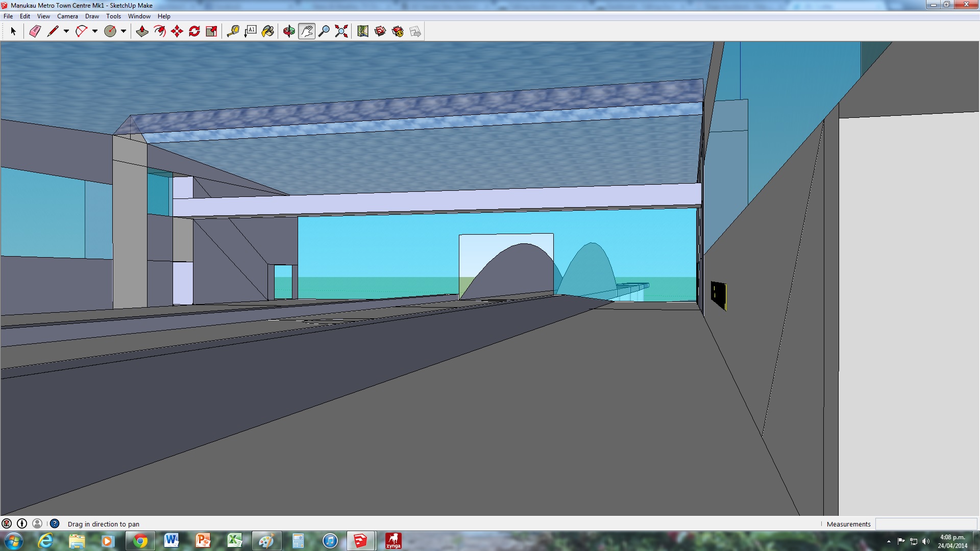The width and height of the screenshot is (980, 551).
Task: Open the 3D Warehouse get models button
Action: pyautogui.click(x=380, y=32)
